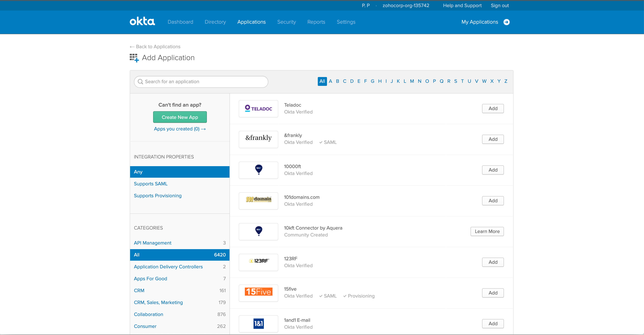
Task: Click the 123RF logo icon
Action: click(258, 262)
